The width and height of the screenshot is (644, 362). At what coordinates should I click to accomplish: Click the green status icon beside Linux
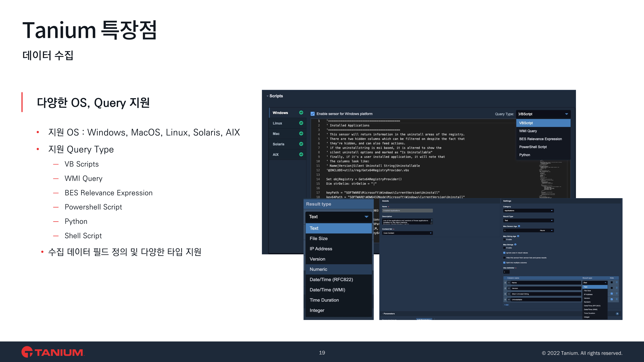point(301,123)
